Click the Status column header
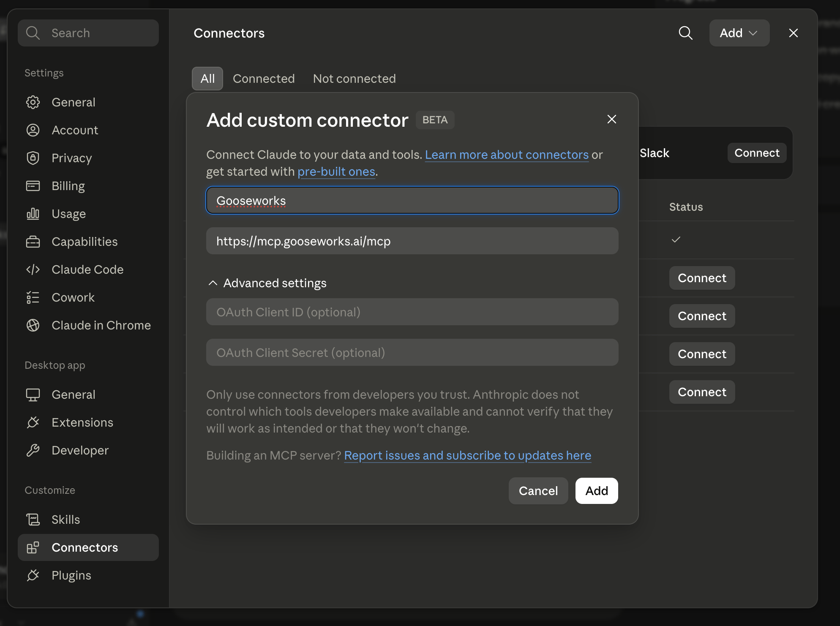This screenshot has height=626, width=840. tap(686, 207)
